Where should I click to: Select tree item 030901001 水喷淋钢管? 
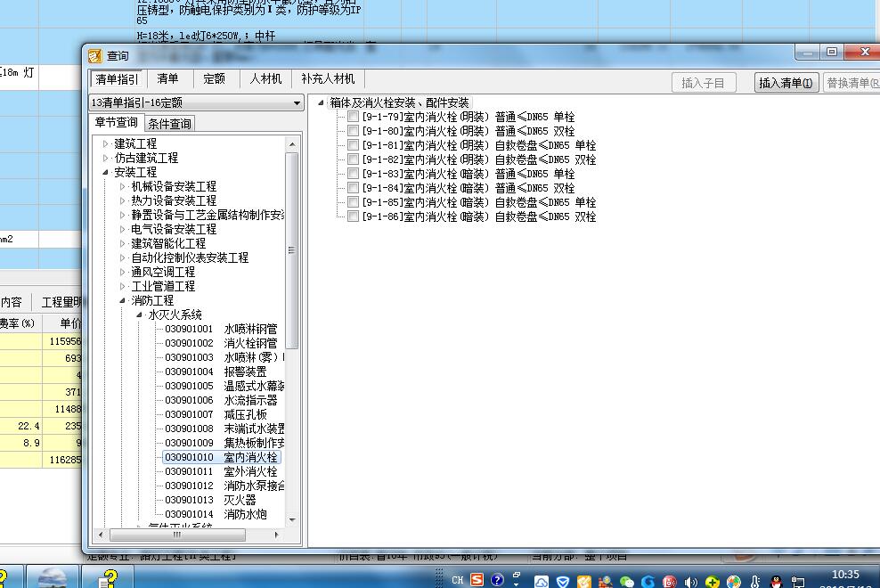pyautogui.click(x=221, y=329)
